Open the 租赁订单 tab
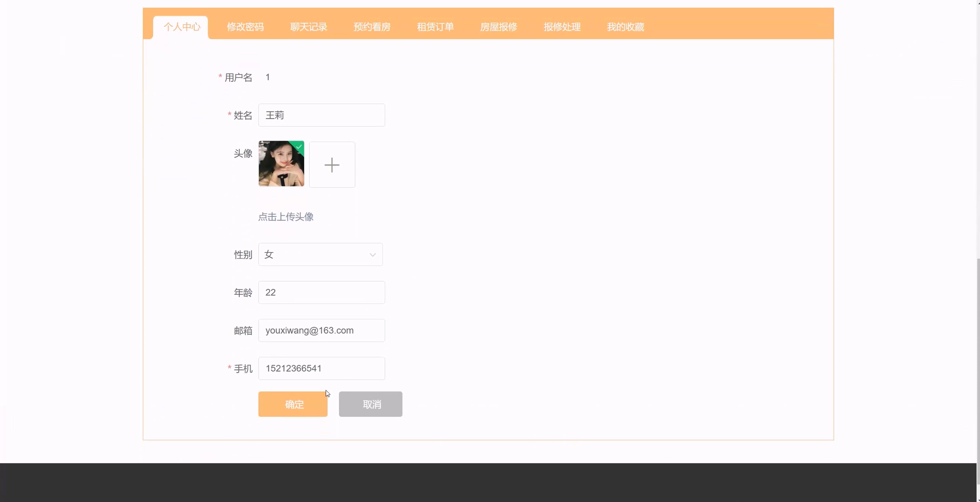The height and width of the screenshot is (502, 980). 435,27
